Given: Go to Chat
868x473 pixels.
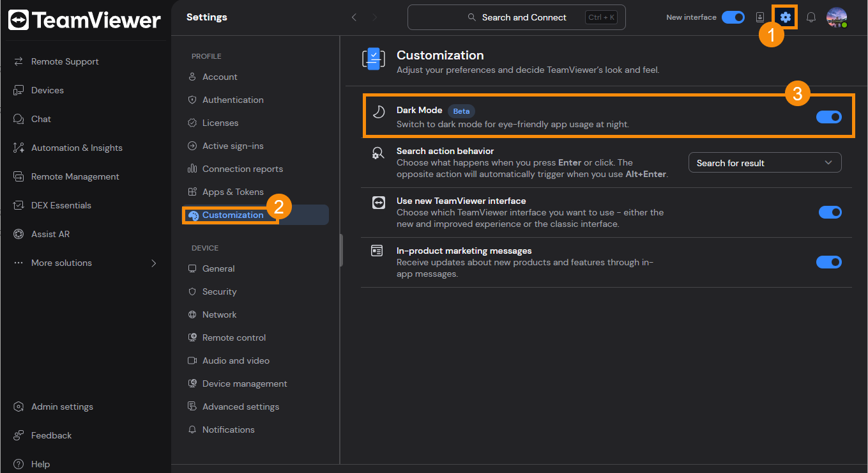Looking at the screenshot, I should click(x=41, y=119).
